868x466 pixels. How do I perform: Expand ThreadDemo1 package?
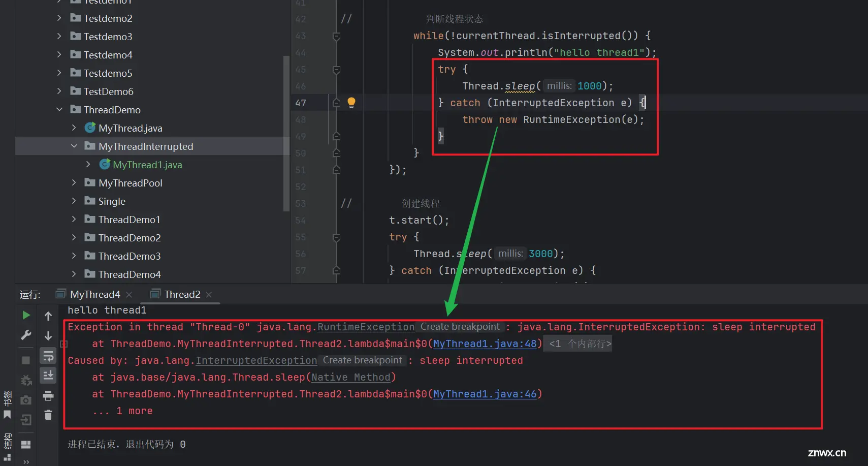coord(74,220)
